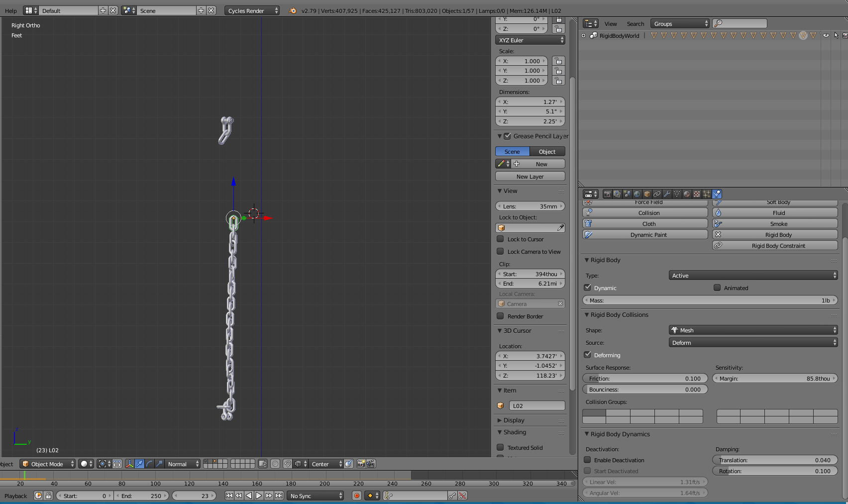The image size is (848, 504).
Task: Open the Particles properties tab (sparkles icon)
Action: [707, 194]
